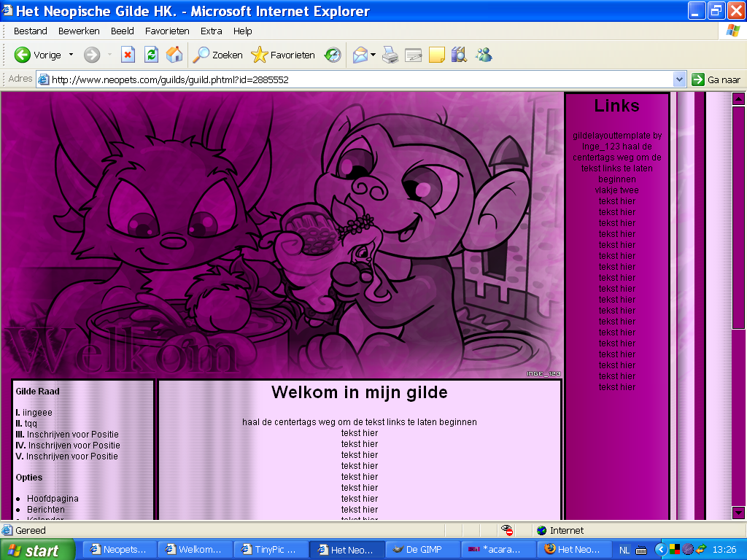Click the Vorige back arrow button
This screenshot has width=747, height=560.
click(38, 55)
